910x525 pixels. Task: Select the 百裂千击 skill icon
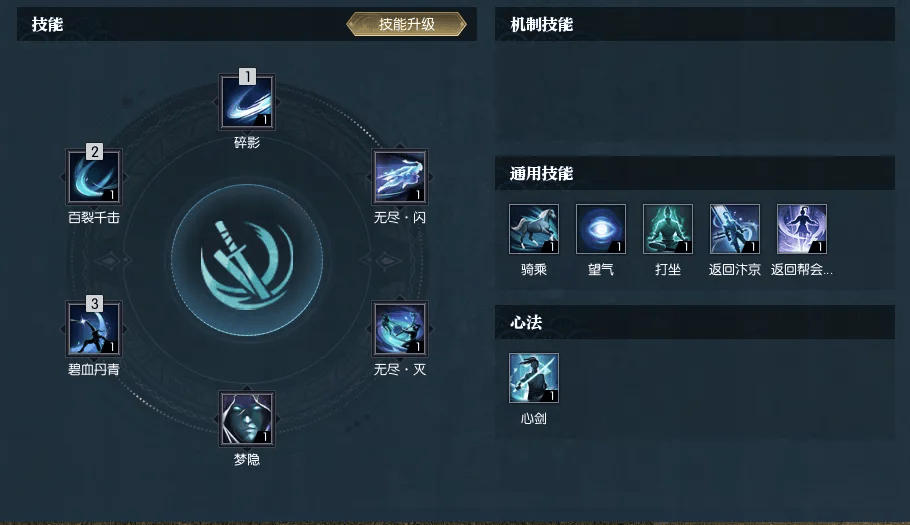(x=94, y=177)
